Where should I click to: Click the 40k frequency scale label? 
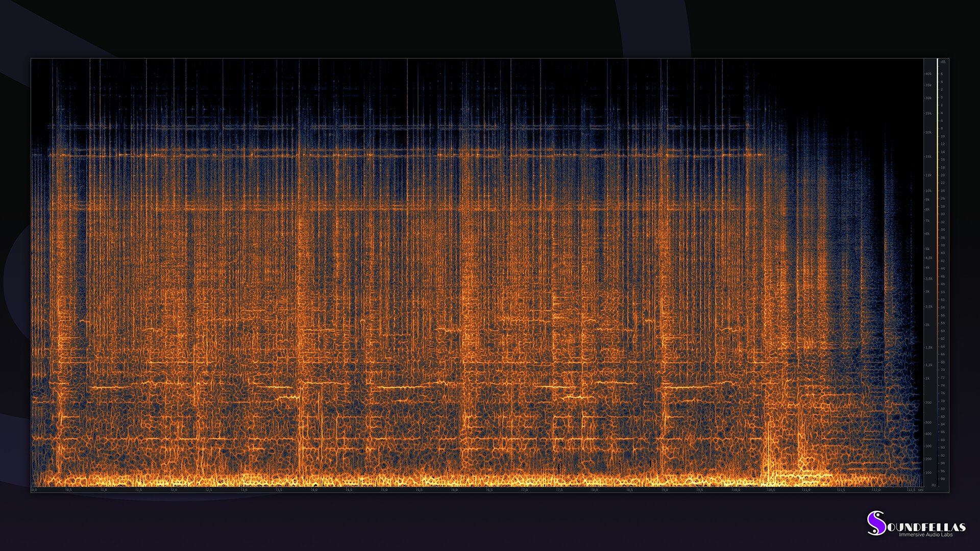[x=928, y=74]
